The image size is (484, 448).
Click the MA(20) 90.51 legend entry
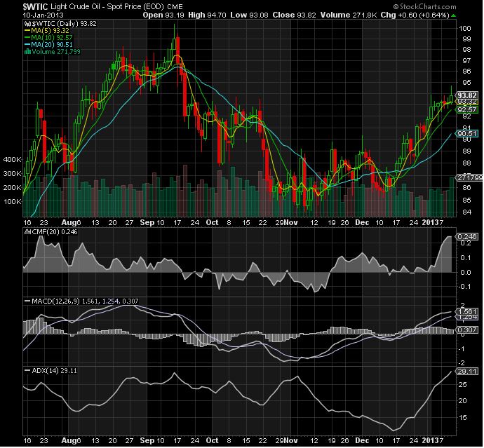tap(51, 45)
